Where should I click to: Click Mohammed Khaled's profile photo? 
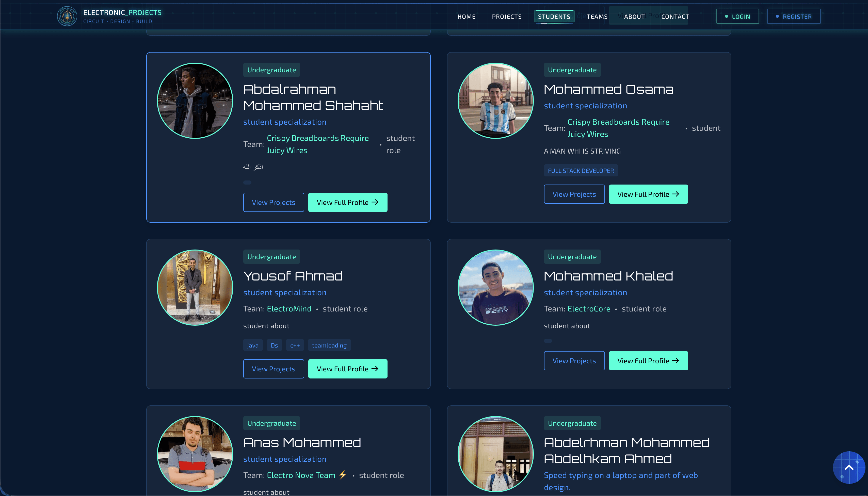point(495,288)
